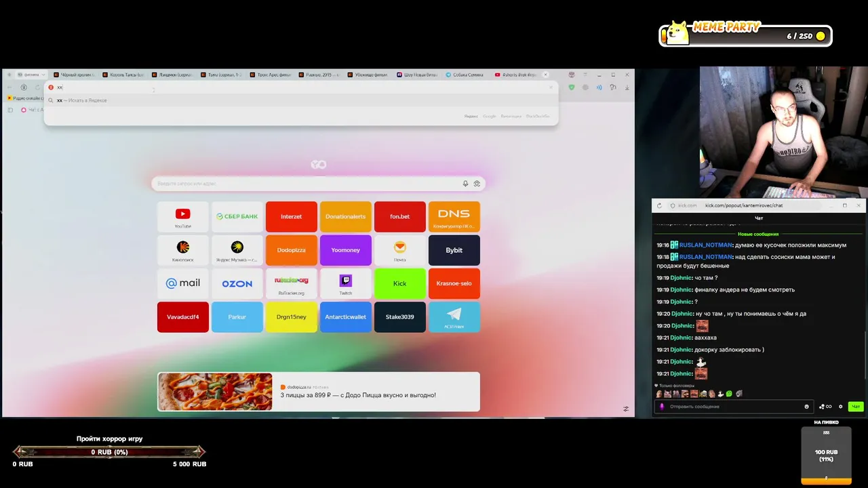Open Kick chat settings gear
Screen dimensions: 868x488
[x=841, y=407]
